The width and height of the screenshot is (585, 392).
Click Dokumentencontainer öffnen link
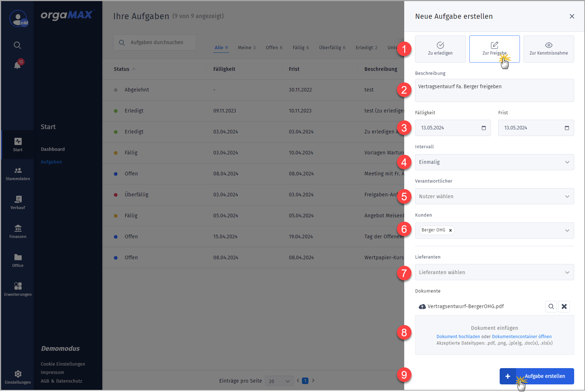click(x=522, y=336)
